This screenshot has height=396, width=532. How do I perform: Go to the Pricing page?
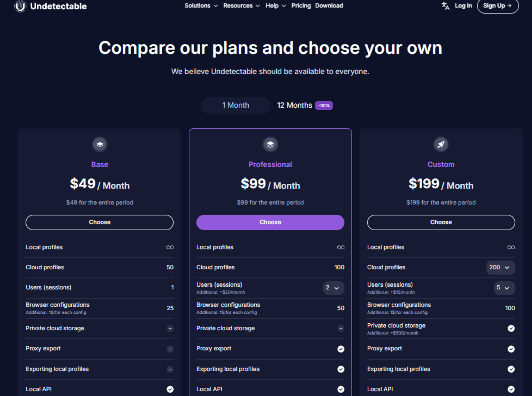click(301, 6)
